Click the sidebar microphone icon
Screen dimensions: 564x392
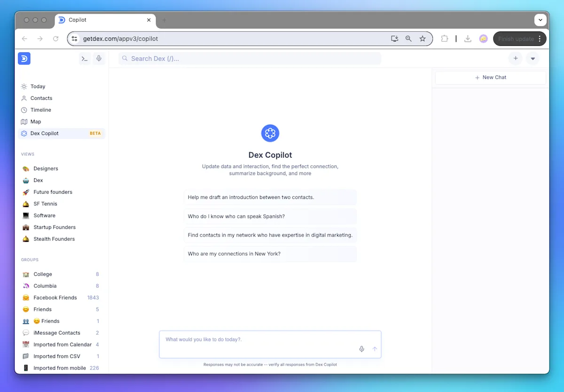(x=99, y=59)
